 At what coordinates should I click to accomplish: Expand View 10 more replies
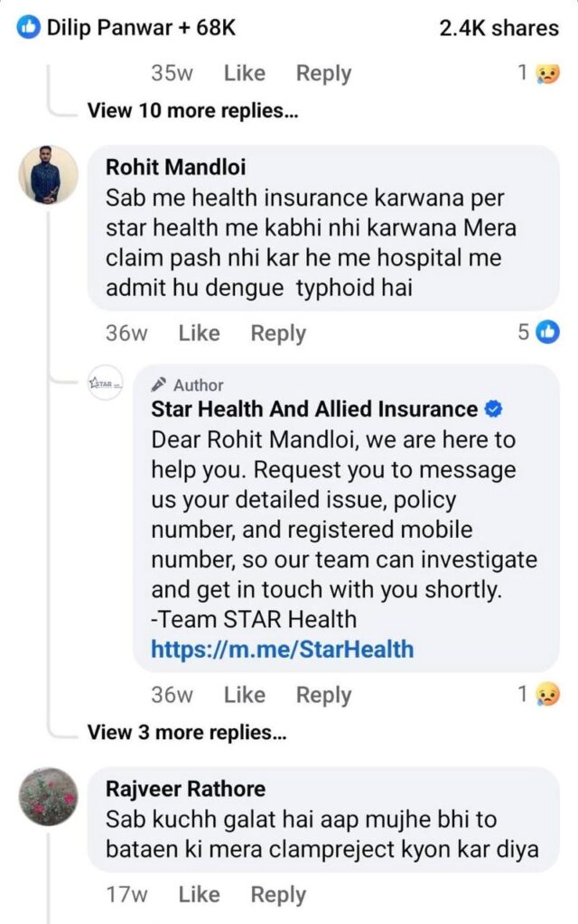pos(192,111)
